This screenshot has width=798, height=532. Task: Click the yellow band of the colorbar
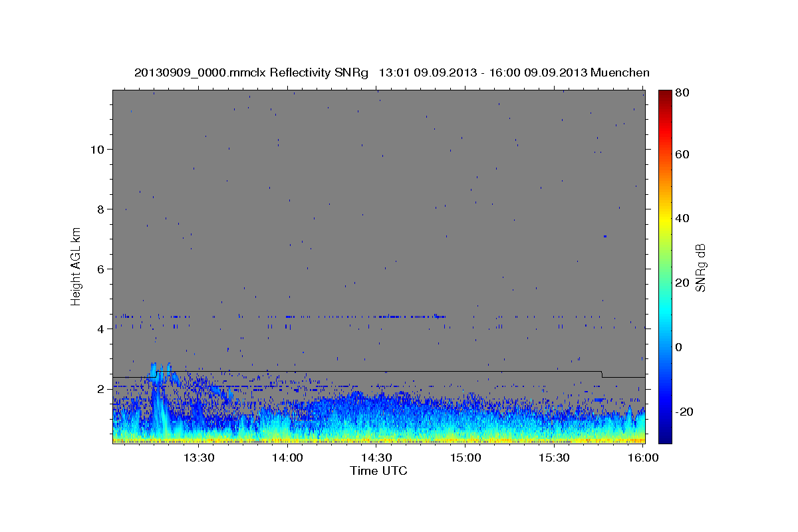[664, 218]
